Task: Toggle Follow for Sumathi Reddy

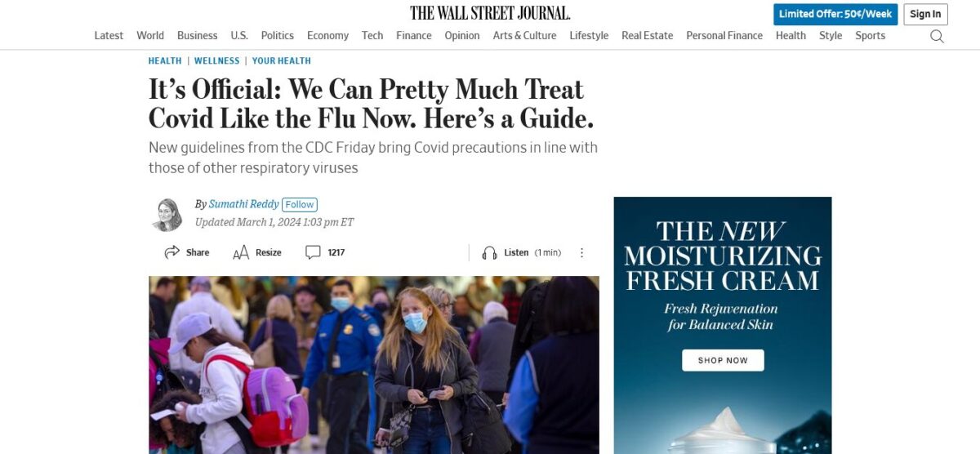Action: 300,205
